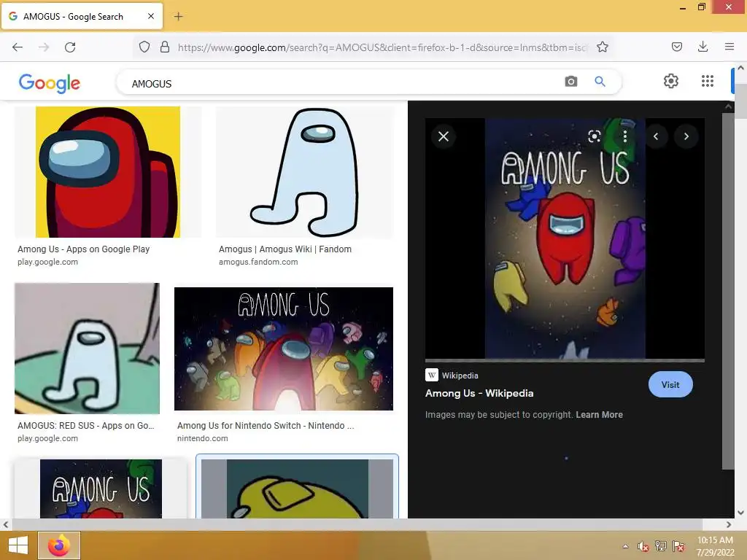The image size is (747, 560).
Task: Open the Windows Start menu
Action: (x=18, y=545)
